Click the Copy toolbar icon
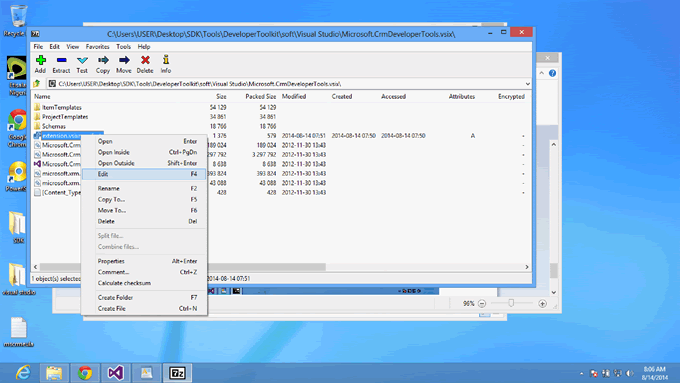 (x=103, y=64)
